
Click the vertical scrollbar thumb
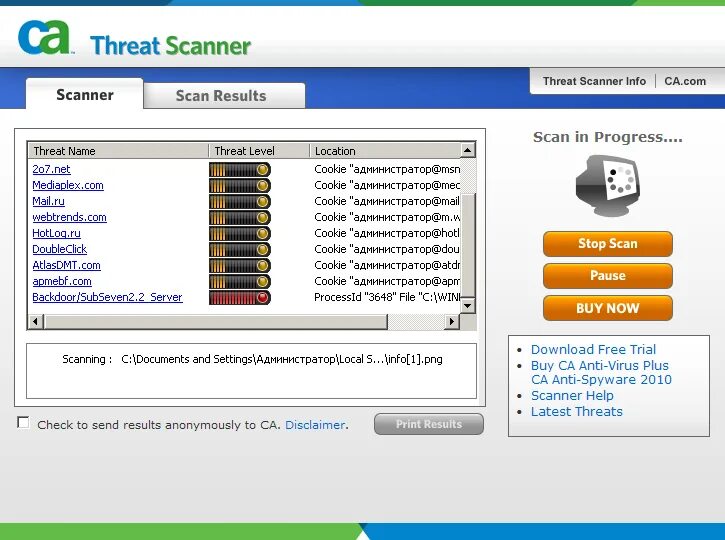pyautogui.click(x=468, y=246)
